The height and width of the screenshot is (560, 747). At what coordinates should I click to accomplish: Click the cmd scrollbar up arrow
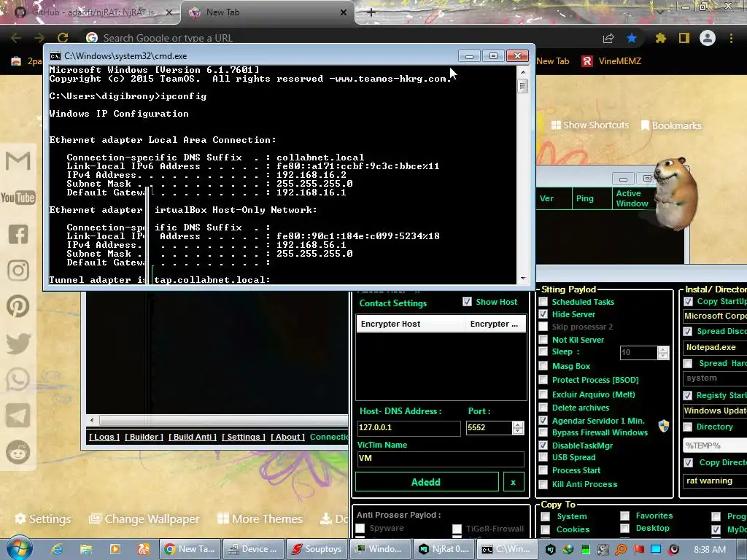click(x=522, y=72)
